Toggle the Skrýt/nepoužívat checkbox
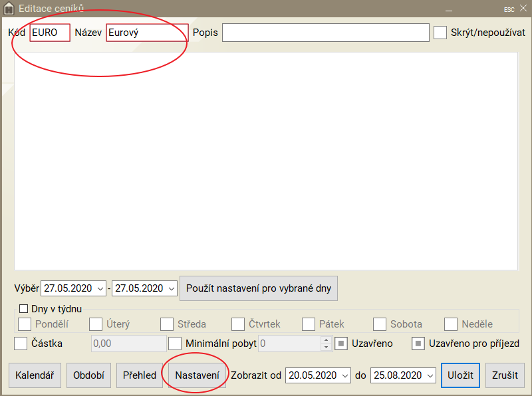Screen dimensions: 532x396 (440, 33)
